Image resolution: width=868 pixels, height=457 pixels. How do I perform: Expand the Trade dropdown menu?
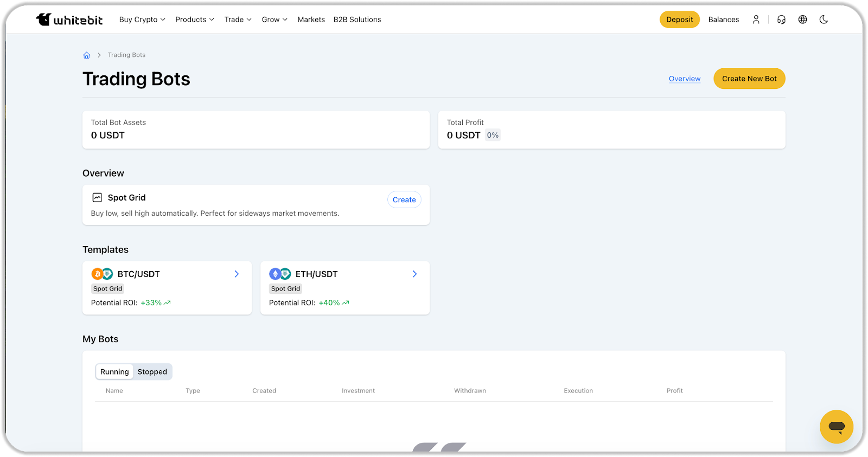238,20
